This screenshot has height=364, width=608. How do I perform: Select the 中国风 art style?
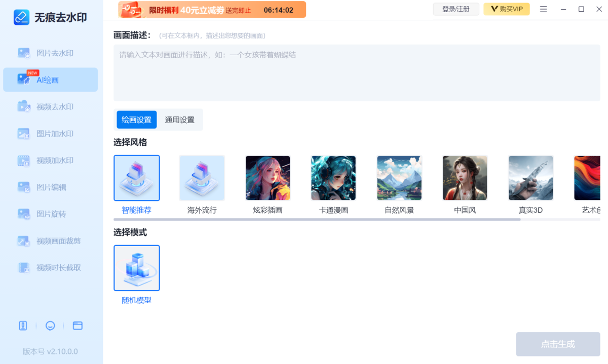[464, 178]
